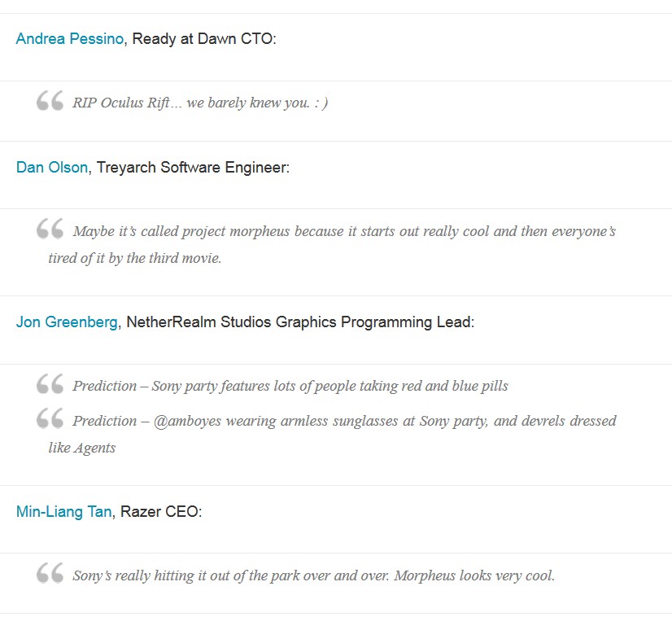Click the 'Maybe it's called project morpheus' line

tap(344, 231)
